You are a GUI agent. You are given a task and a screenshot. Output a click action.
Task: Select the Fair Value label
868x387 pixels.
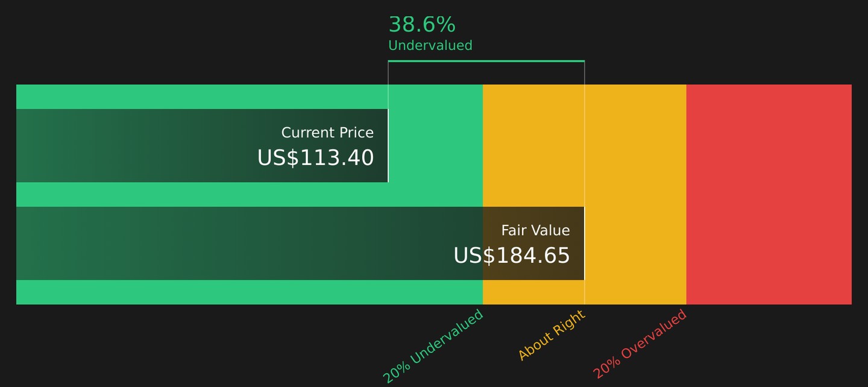535,230
